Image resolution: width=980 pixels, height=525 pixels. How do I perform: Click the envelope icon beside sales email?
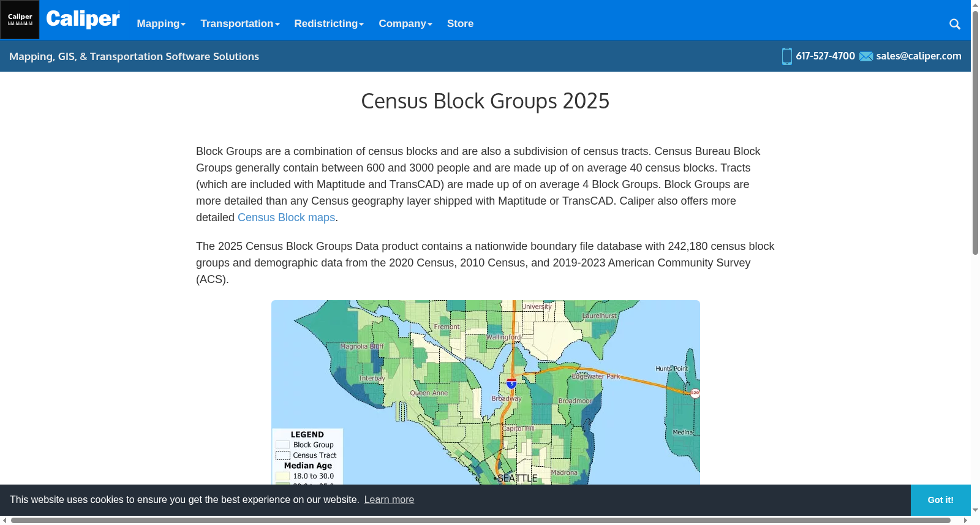[866, 56]
